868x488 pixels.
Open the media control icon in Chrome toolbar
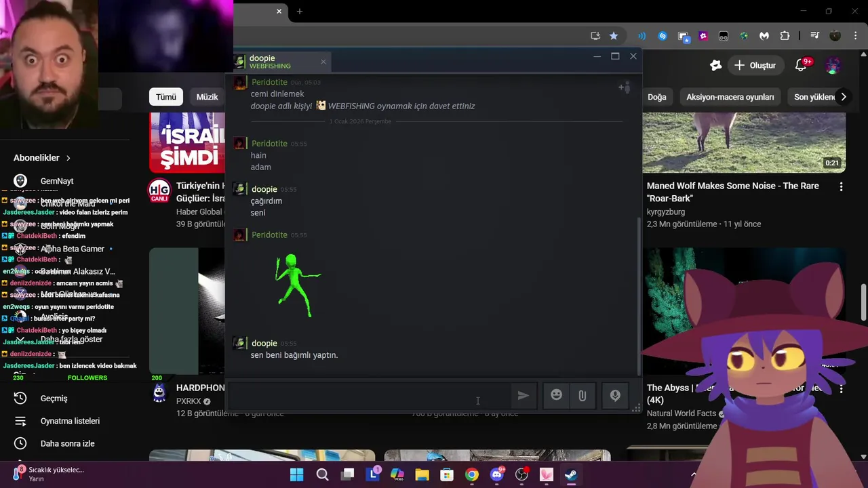click(815, 36)
